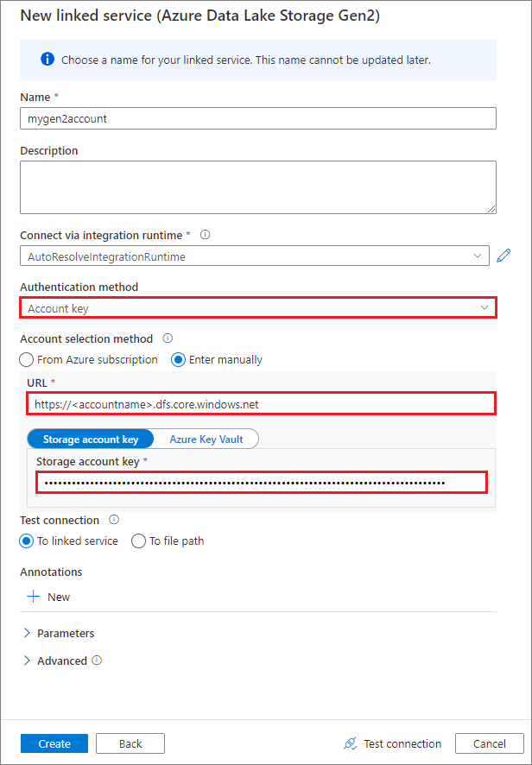Select the From Azure subscription radio button
532x765 pixels.
pos(26,359)
